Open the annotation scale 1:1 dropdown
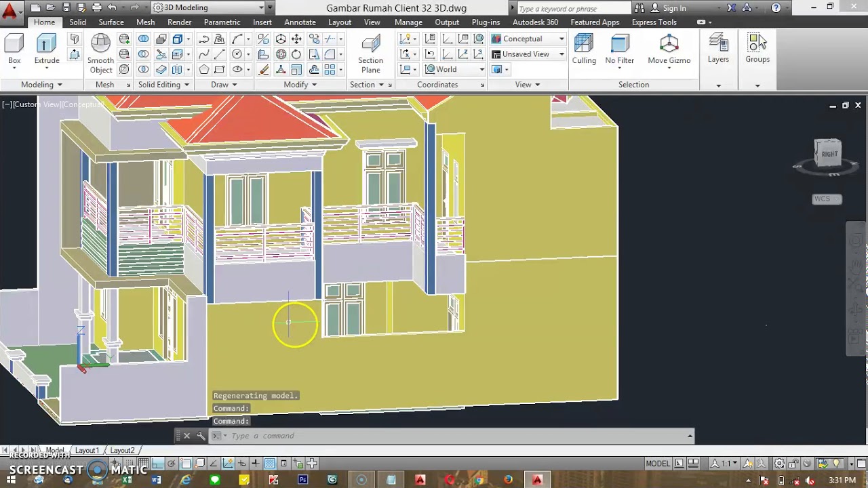 pos(724,464)
